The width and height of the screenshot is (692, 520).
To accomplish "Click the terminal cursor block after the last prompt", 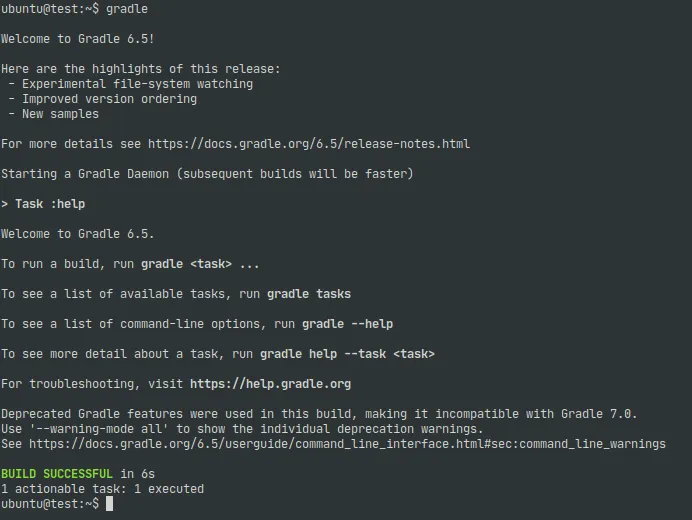I will pos(109,504).
